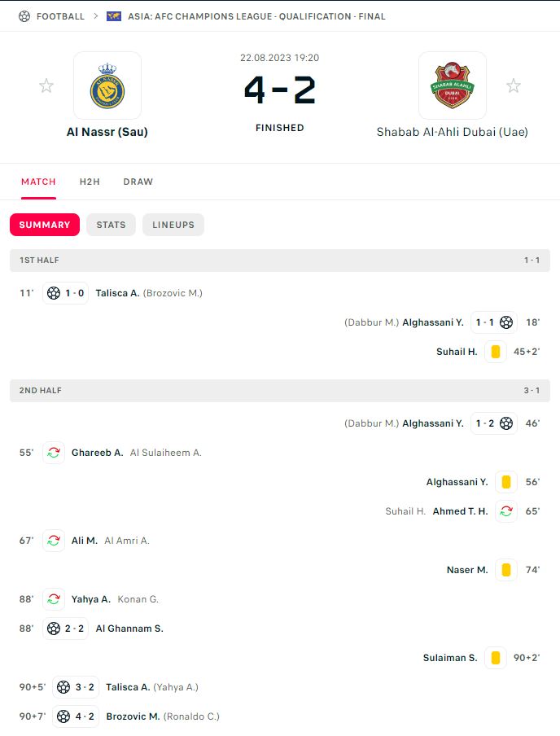Switch to the Draw tab
The width and height of the screenshot is (560, 736).
click(x=138, y=182)
